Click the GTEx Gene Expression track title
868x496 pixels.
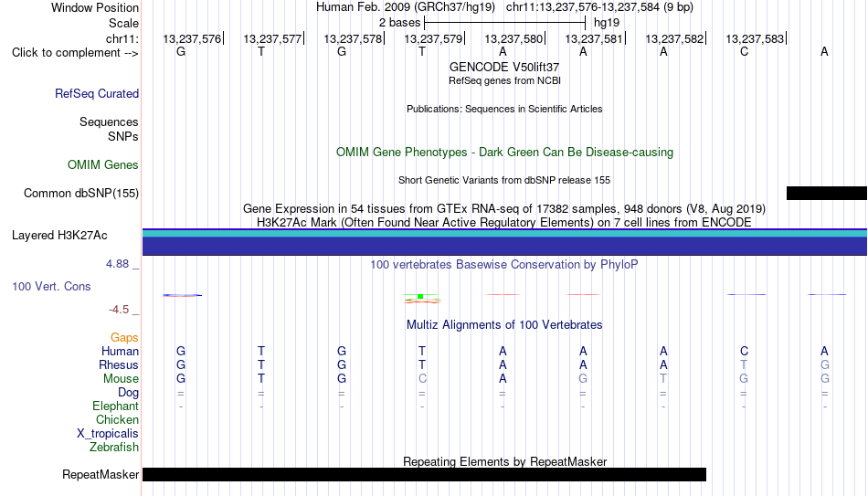(x=504, y=208)
